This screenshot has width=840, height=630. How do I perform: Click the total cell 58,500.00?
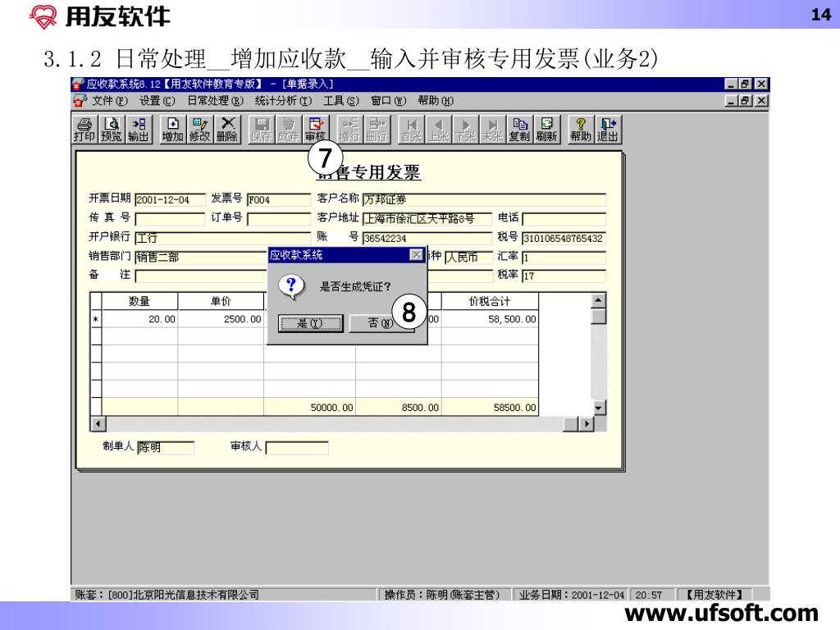tap(490, 319)
